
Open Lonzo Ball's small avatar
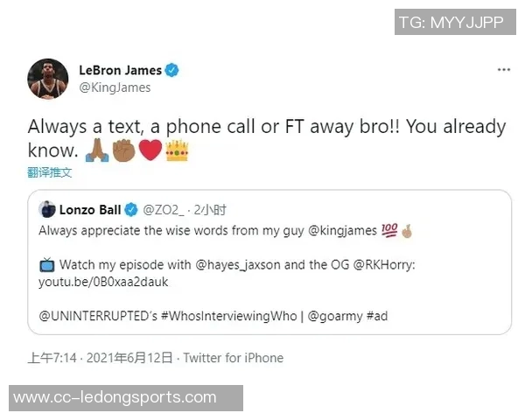click(47, 209)
